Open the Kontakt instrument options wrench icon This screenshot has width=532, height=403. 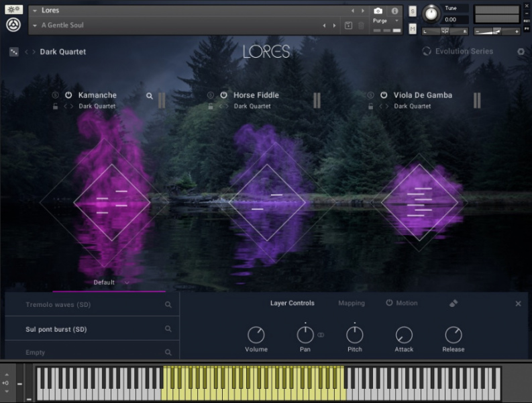point(13,9)
